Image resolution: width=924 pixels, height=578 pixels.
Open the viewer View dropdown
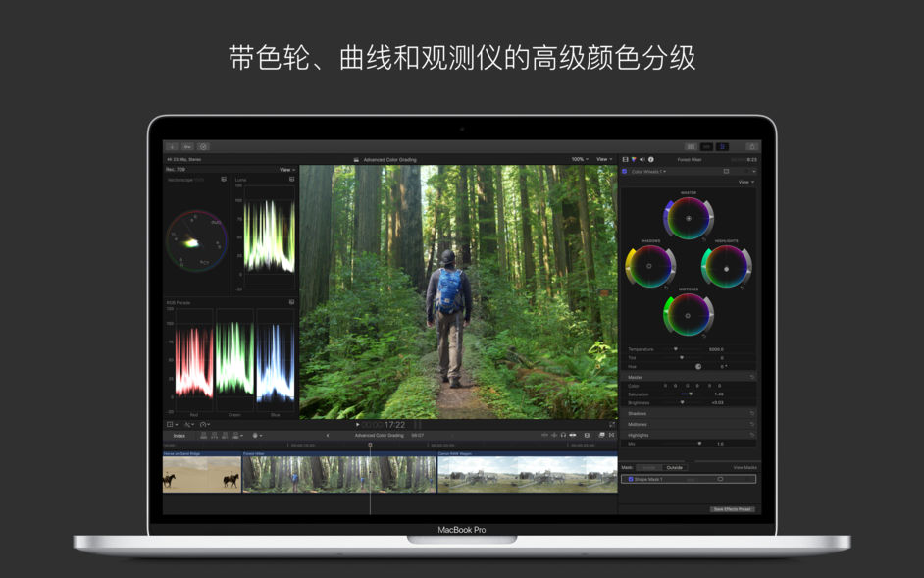[602, 158]
